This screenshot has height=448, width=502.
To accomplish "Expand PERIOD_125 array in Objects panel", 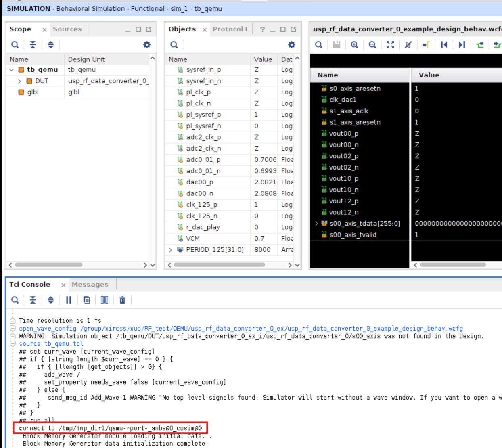I will [x=170, y=250].
